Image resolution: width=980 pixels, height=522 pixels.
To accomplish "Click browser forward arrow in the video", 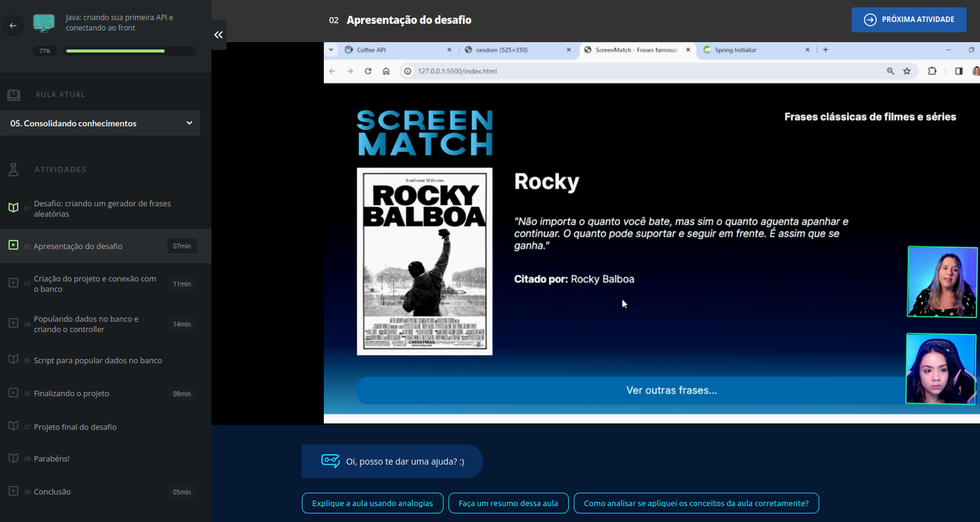I will point(350,71).
